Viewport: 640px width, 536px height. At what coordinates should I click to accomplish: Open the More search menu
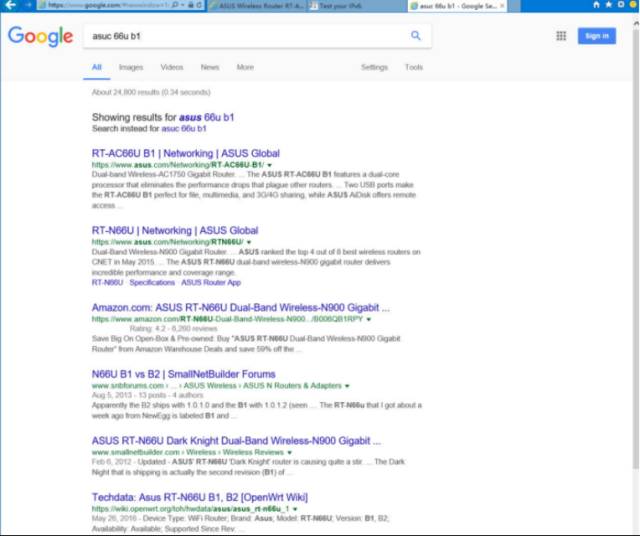pos(245,67)
